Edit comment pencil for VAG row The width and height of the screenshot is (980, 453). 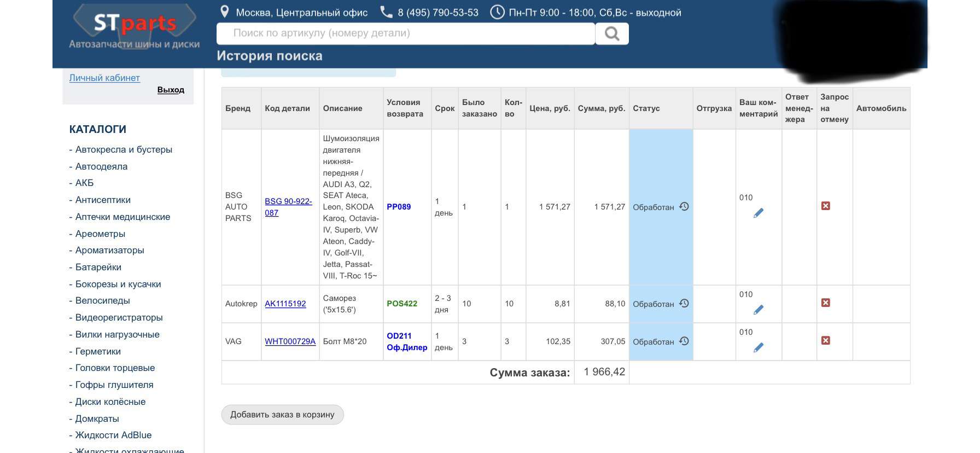pos(758,348)
